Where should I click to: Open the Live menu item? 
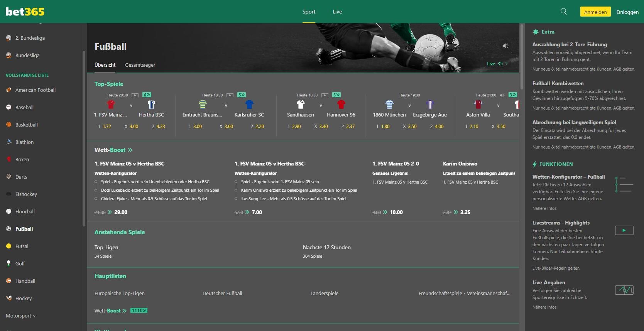click(x=337, y=12)
